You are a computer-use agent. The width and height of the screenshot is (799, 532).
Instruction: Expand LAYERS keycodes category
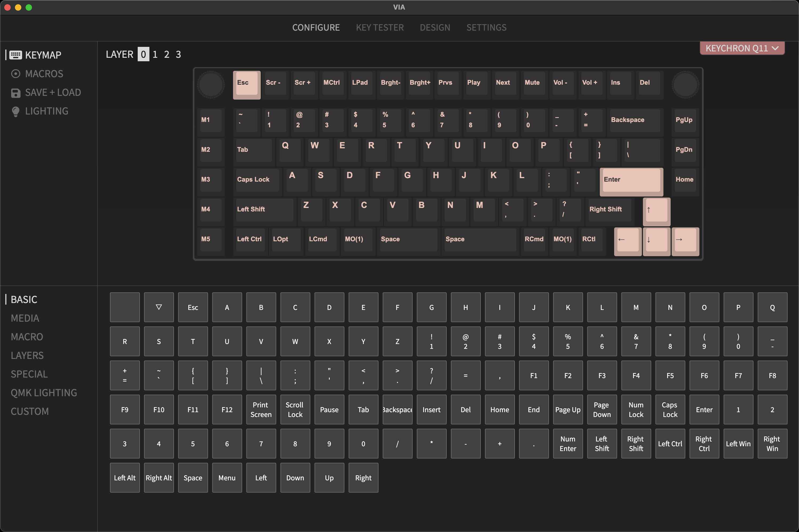click(27, 355)
